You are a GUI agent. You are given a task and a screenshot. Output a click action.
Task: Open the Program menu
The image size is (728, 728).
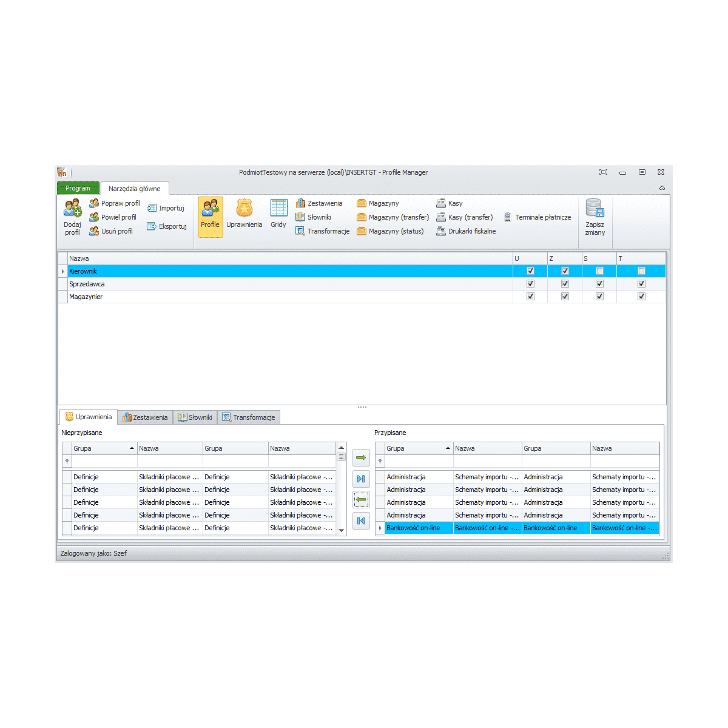78,188
